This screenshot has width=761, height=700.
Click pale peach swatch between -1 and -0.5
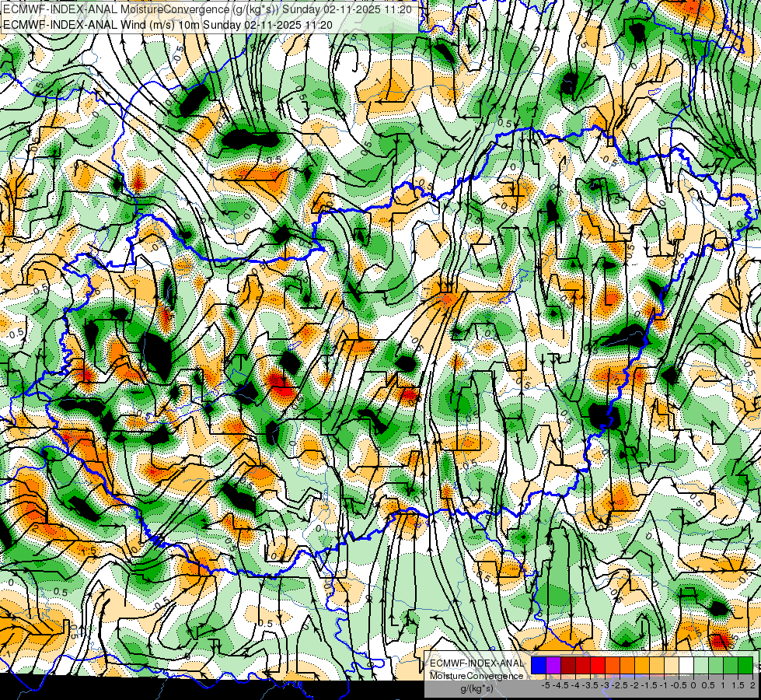(672, 665)
